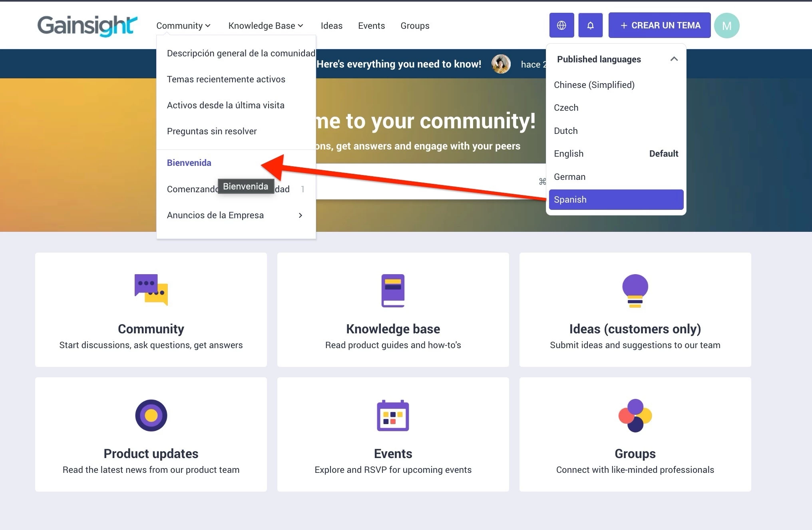Click the Product updates circle icon
Viewport: 812px width, 530px height.
(x=151, y=415)
